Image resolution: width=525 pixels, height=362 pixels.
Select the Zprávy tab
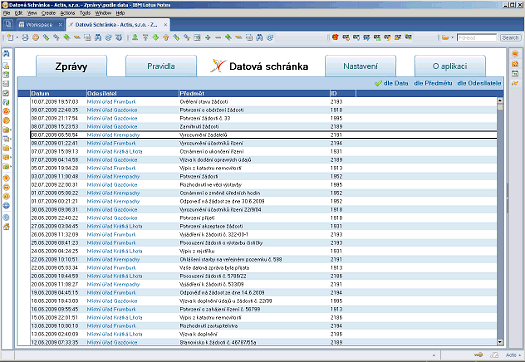[x=71, y=66]
